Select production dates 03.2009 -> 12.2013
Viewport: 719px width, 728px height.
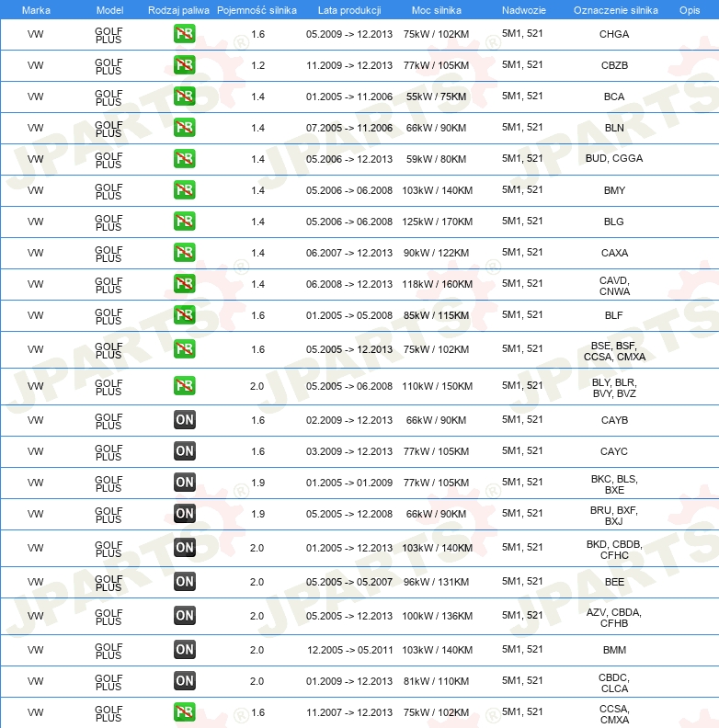click(348, 451)
